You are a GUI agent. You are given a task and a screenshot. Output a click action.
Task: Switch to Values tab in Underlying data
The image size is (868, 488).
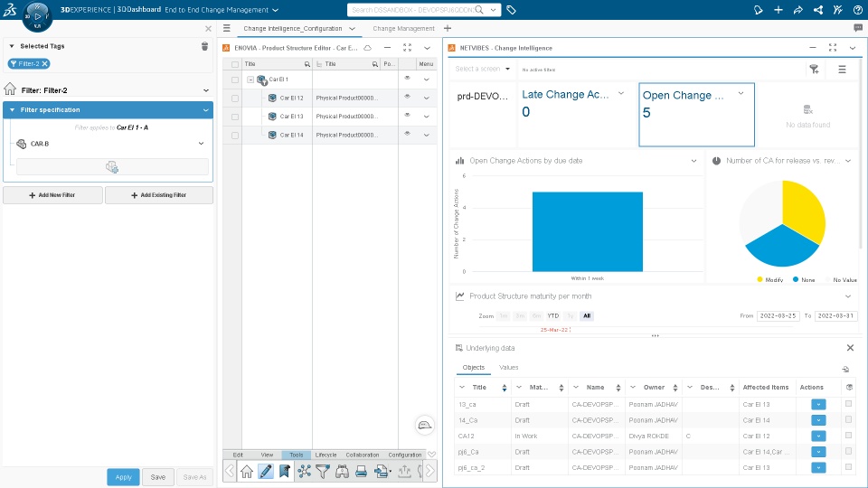(509, 368)
